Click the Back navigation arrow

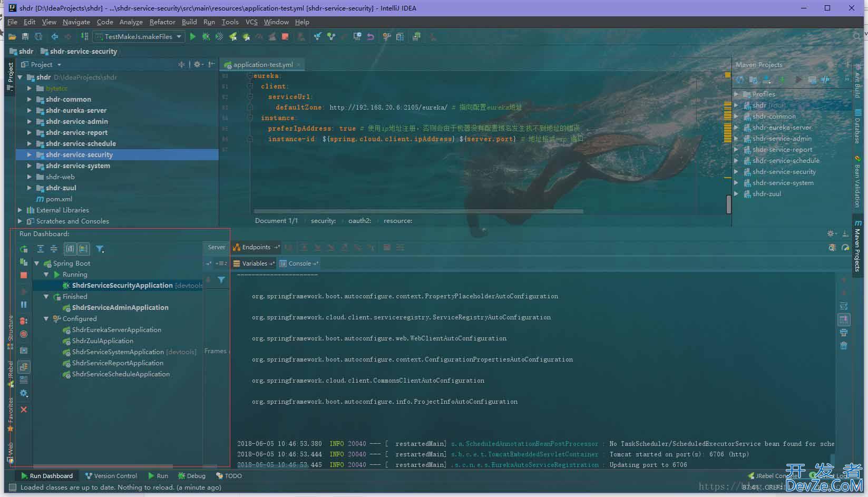coord(54,36)
